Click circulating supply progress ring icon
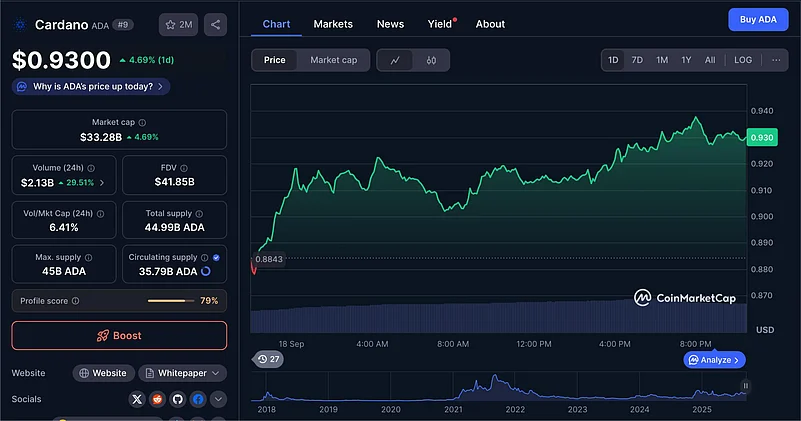The height and width of the screenshot is (421, 801). pyautogui.click(x=206, y=271)
